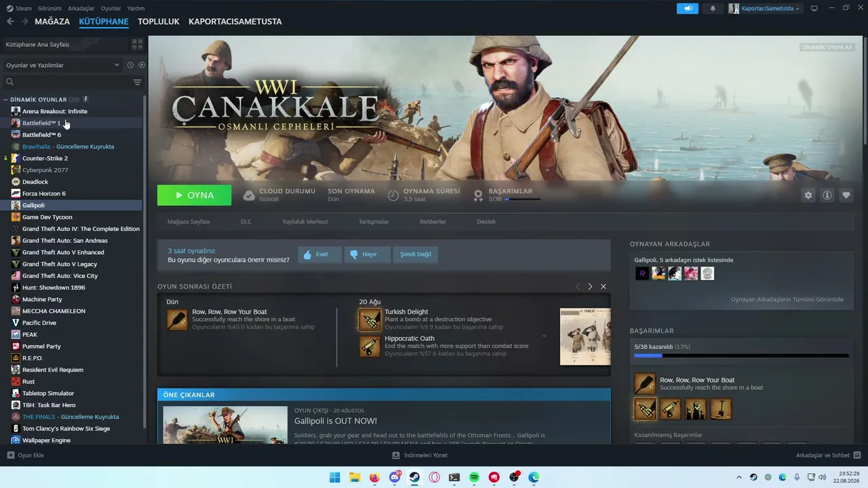Open the KAPORTACISAMETUSTA profile tab
The height and width of the screenshot is (488, 868).
(235, 22)
